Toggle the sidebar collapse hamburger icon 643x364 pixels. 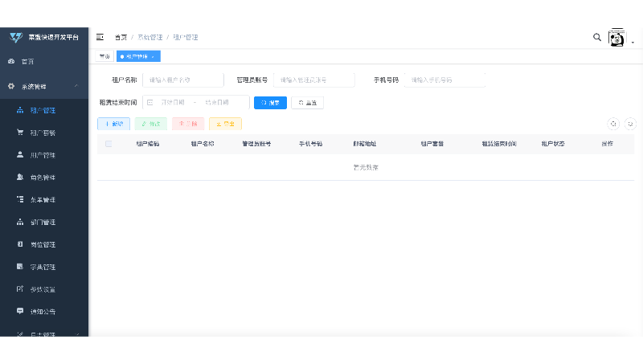click(x=100, y=37)
